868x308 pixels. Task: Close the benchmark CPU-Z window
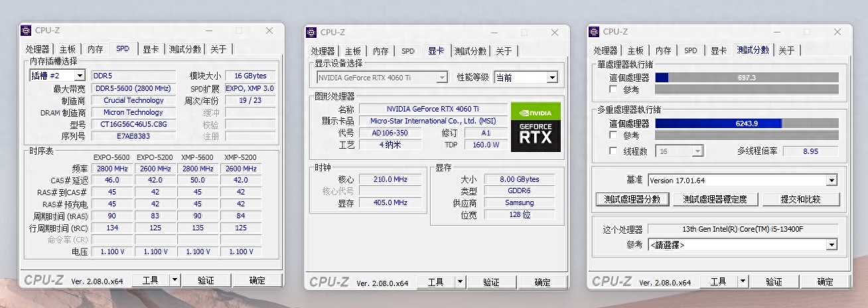(x=837, y=31)
